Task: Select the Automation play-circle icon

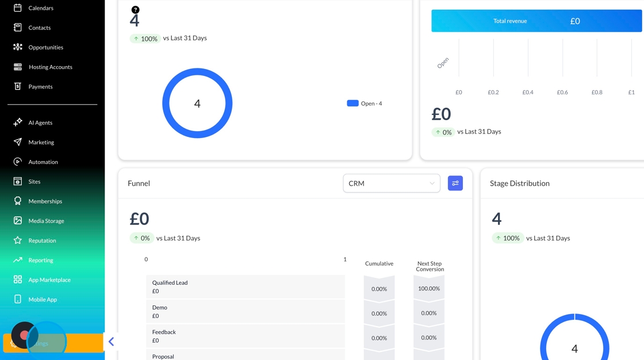Action: point(18,162)
